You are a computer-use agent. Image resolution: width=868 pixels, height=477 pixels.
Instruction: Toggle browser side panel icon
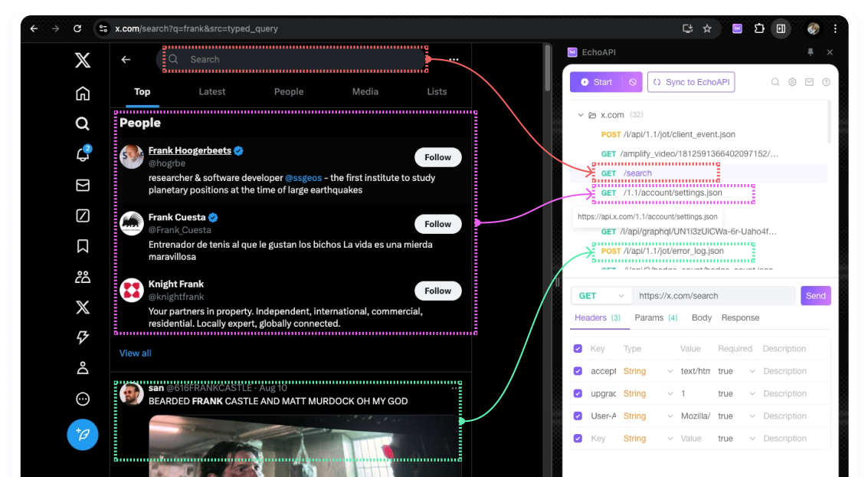point(781,28)
